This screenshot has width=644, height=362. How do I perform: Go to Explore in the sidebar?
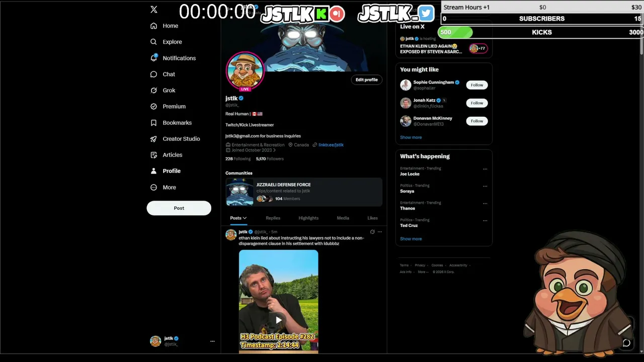point(172,42)
